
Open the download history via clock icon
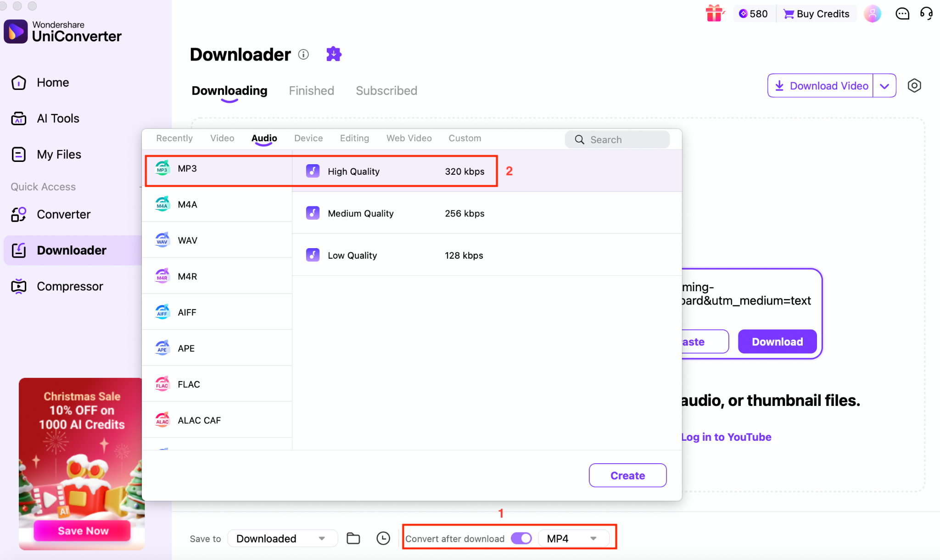(383, 538)
